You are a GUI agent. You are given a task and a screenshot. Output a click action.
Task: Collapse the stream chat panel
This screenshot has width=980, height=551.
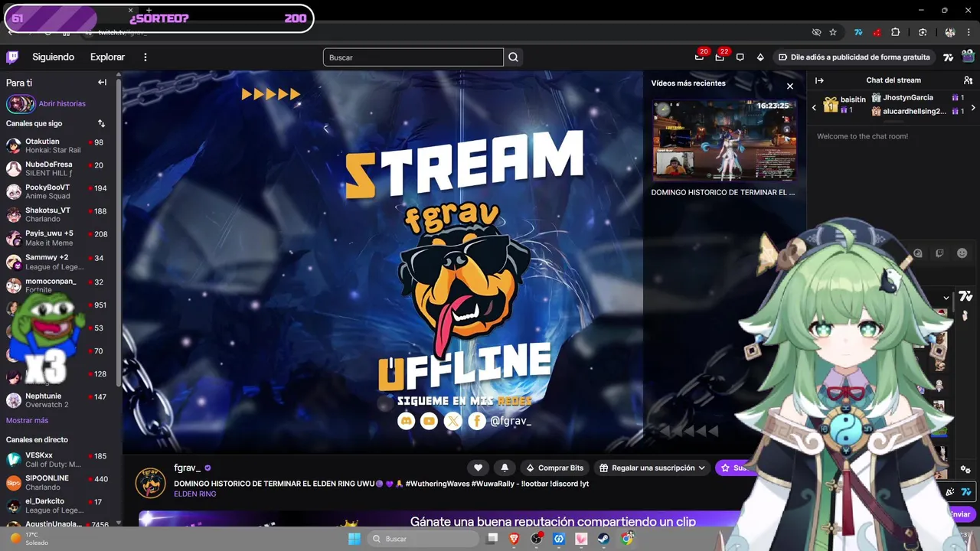click(x=819, y=80)
